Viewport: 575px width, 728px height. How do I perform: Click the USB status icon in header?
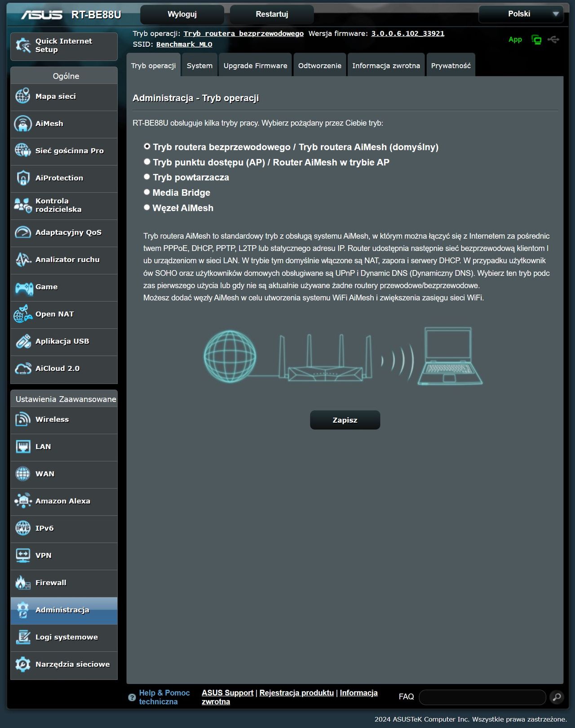(553, 40)
